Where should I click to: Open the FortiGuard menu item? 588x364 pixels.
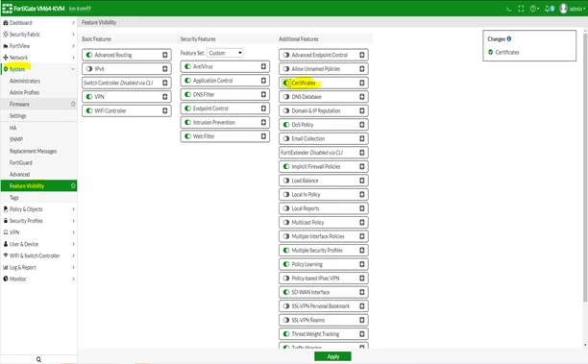point(21,162)
